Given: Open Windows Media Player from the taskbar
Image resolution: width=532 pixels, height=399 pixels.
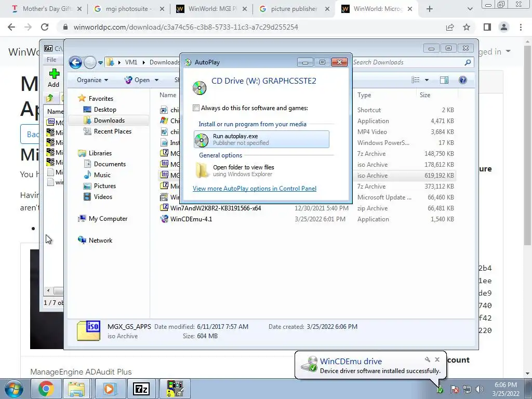Looking at the screenshot, I should (x=109, y=389).
